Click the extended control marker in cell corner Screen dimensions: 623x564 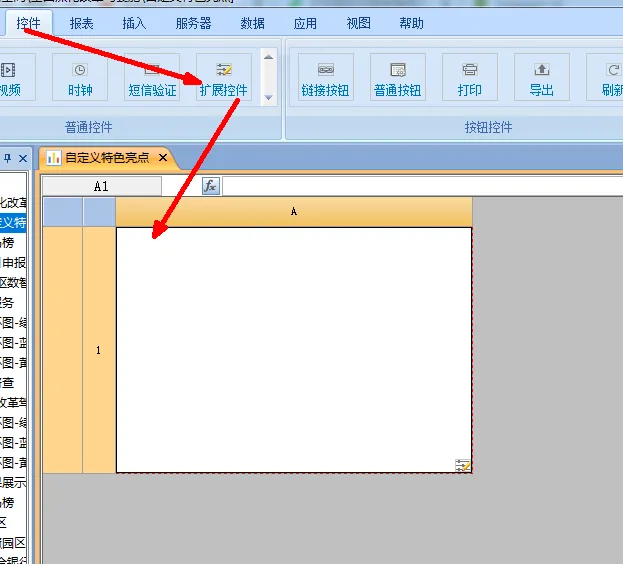(x=463, y=465)
